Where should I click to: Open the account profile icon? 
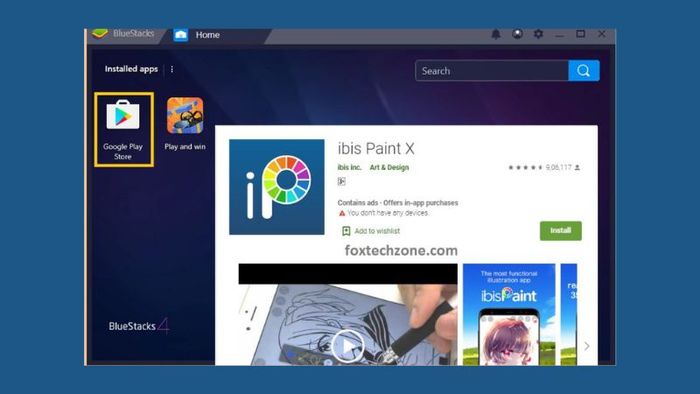(517, 34)
